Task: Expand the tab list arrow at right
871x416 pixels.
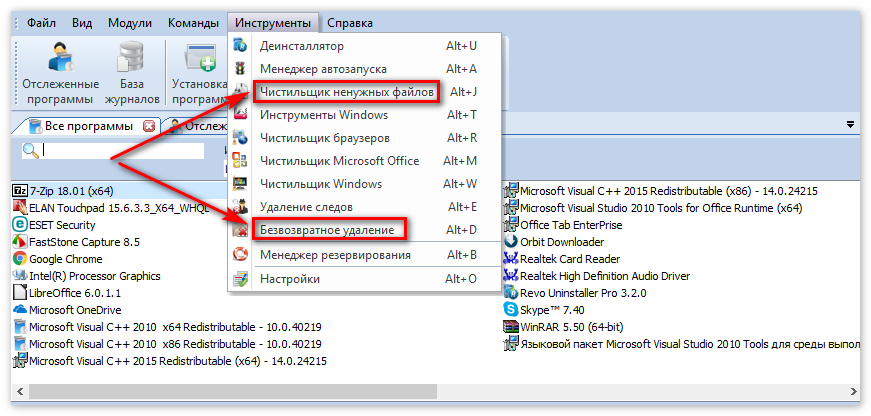Action: click(850, 125)
